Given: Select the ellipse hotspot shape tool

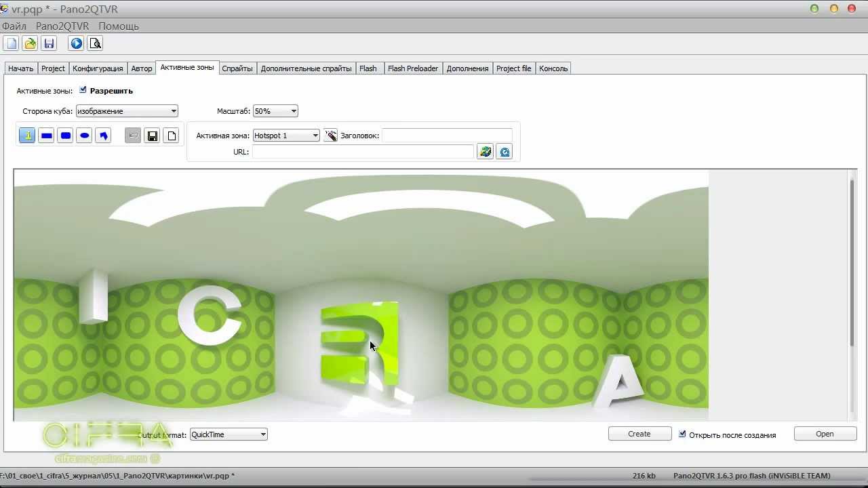Looking at the screenshot, I should pyautogui.click(x=84, y=136).
